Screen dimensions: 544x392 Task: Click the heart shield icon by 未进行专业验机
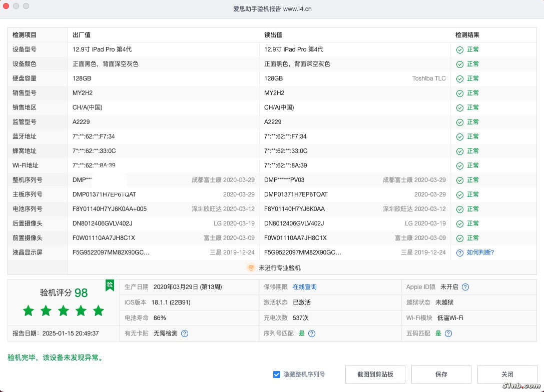251,268
